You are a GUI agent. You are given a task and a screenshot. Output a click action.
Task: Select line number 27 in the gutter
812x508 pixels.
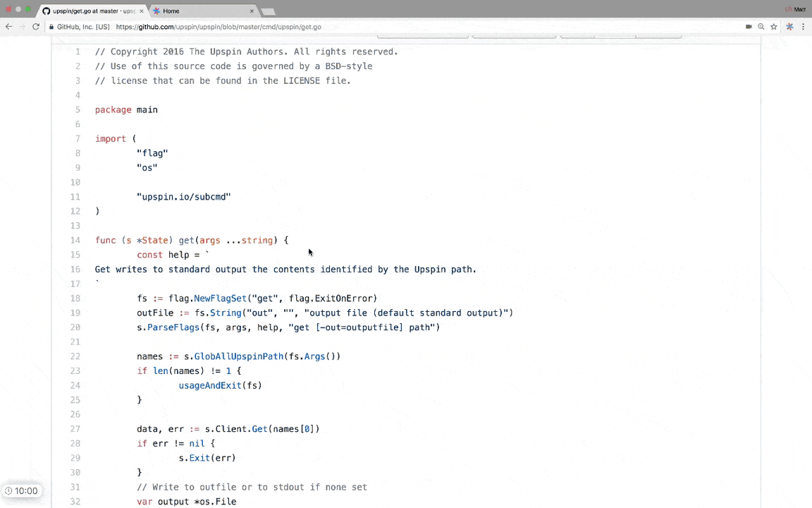click(75, 429)
